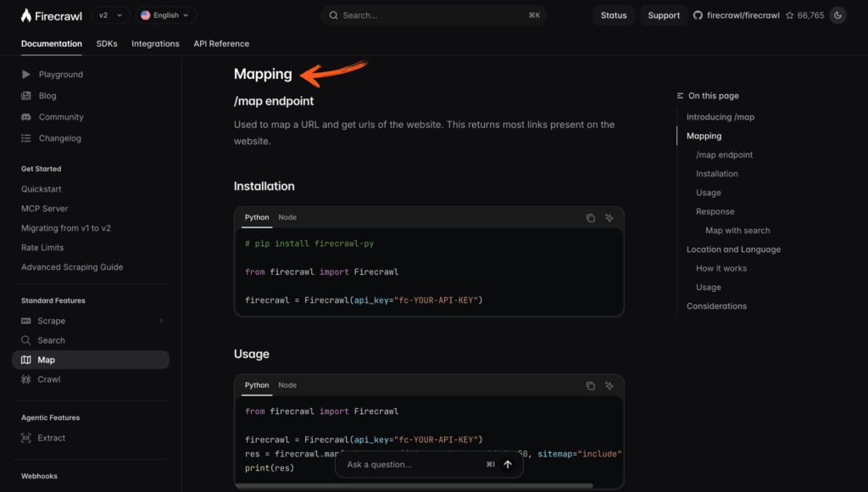Switch to the Integrations tab
This screenshot has height=492, width=868.
pyautogui.click(x=155, y=43)
